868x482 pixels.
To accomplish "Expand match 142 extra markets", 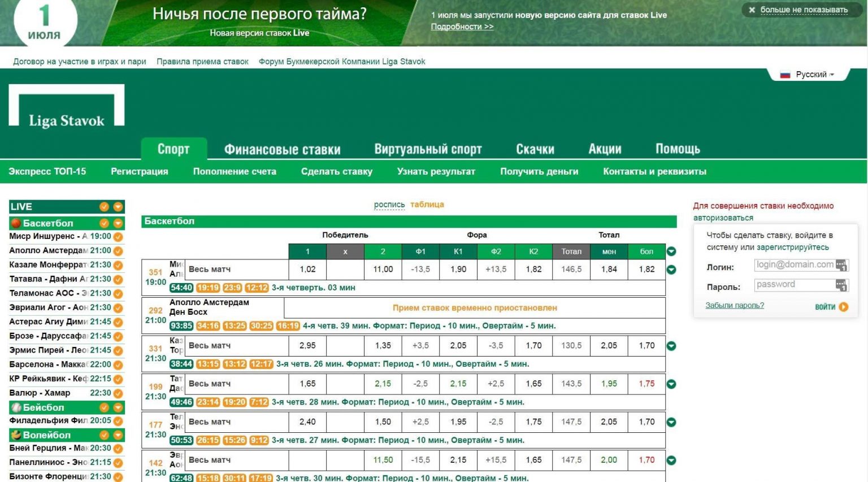I will click(x=671, y=461).
